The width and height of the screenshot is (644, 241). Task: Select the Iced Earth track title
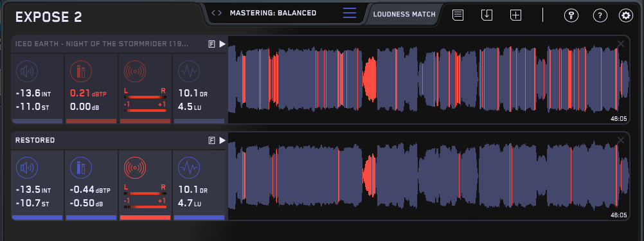pos(102,44)
